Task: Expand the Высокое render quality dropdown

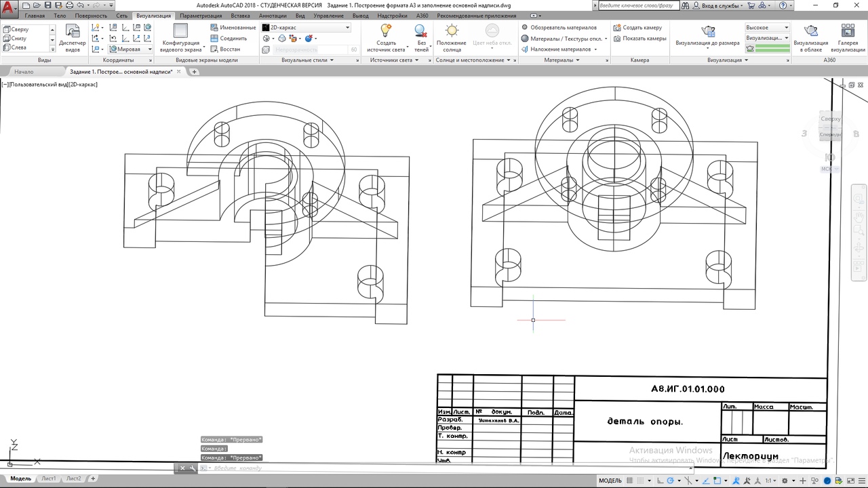Action: click(x=768, y=28)
